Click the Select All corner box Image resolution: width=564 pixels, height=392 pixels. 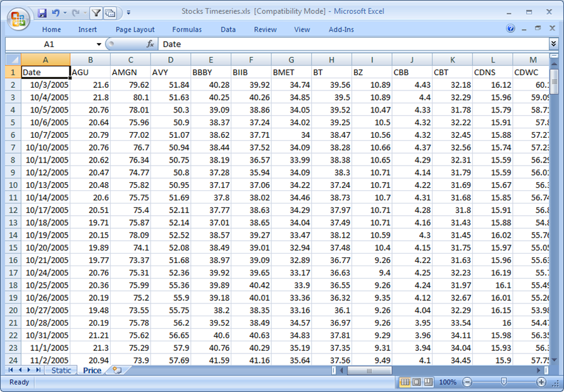(x=13, y=59)
